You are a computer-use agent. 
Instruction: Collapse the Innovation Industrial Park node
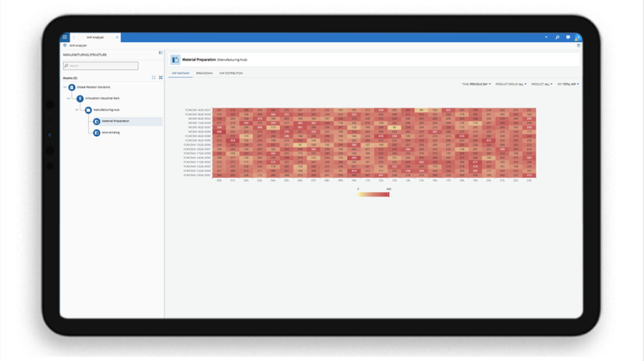(70, 98)
